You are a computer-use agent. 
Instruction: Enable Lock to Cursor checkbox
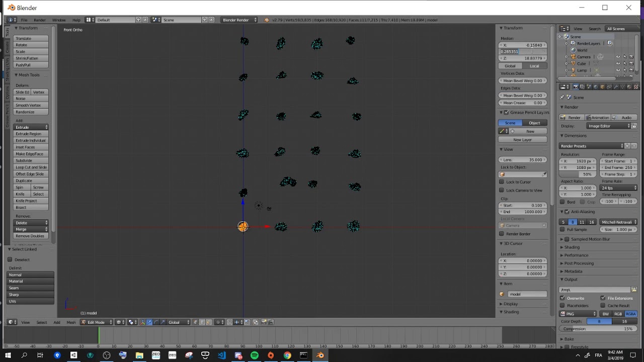coord(502,182)
